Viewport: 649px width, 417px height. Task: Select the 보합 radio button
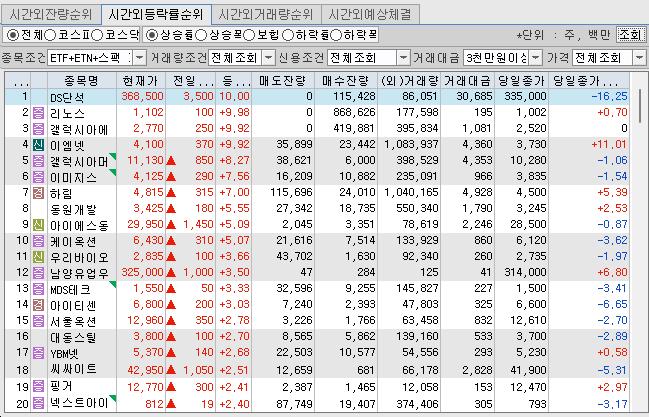click(x=249, y=35)
